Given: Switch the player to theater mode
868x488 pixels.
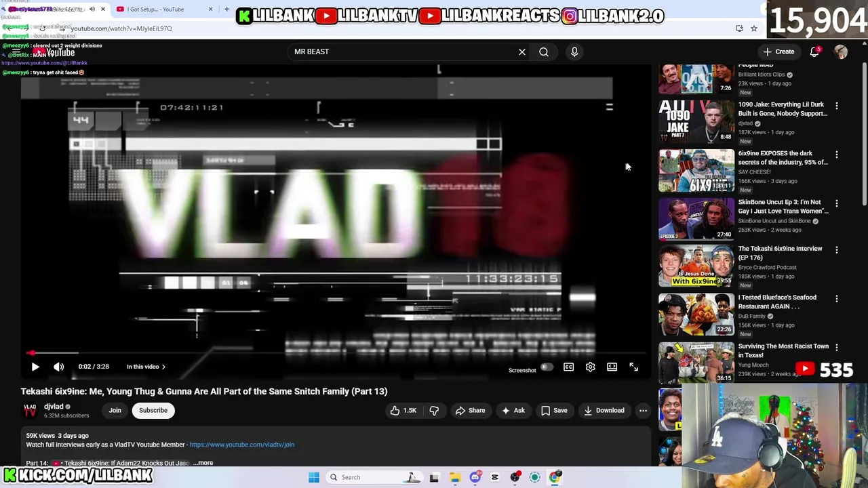Looking at the screenshot, I should coord(612,367).
